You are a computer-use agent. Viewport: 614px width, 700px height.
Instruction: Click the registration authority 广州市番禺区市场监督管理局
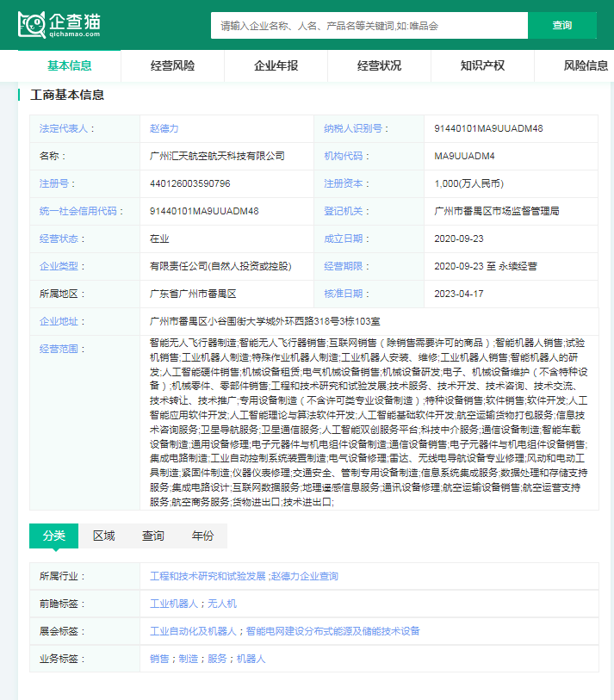click(x=497, y=211)
